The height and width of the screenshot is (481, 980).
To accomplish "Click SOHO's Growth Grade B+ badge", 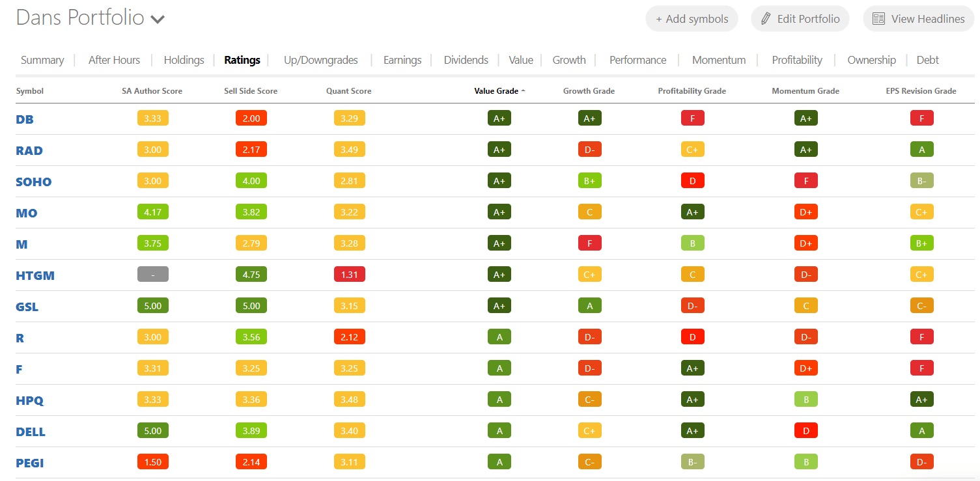I will pos(590,181).
